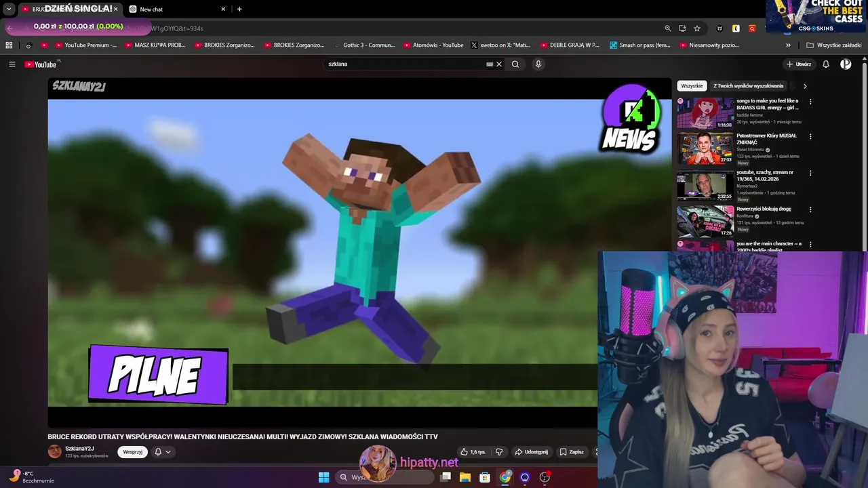Open options for you are the main character video
The height and width of the screenshot is (488, 868).
pos(810,245)
